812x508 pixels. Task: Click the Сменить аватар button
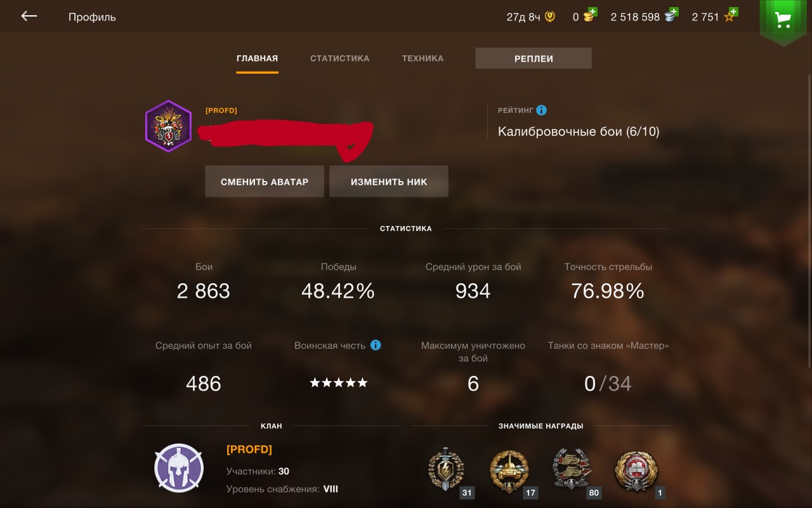coord(265,182)
